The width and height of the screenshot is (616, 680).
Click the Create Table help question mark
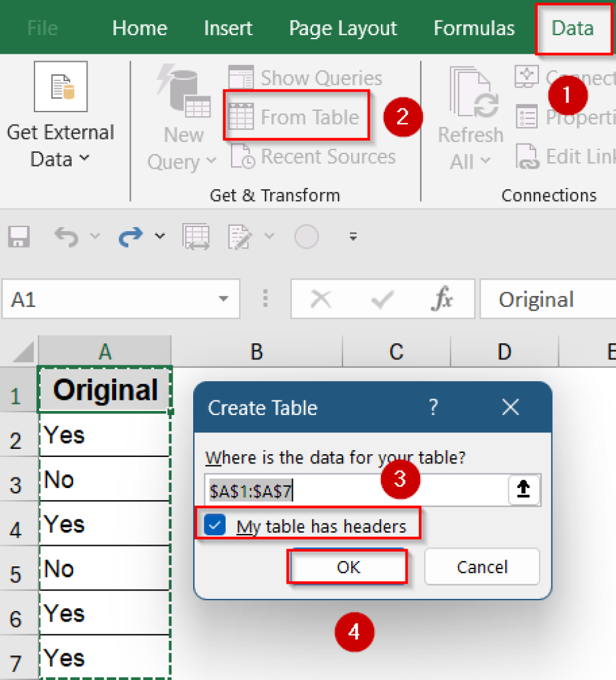(433, 407)
